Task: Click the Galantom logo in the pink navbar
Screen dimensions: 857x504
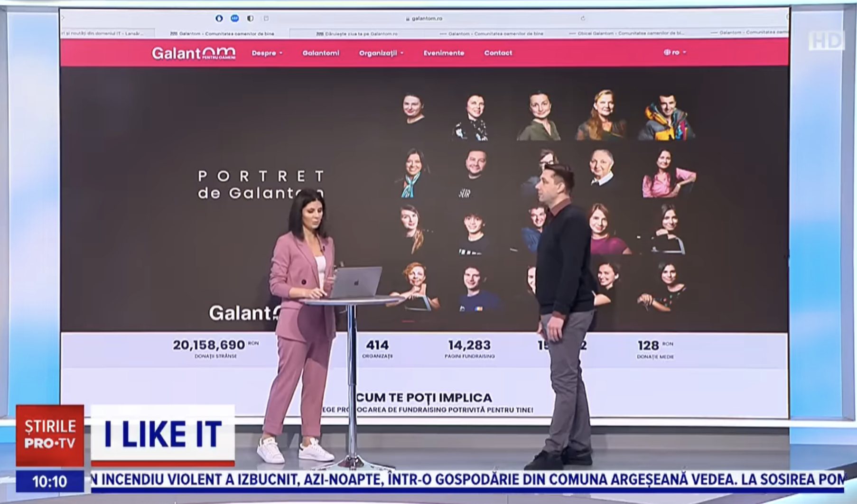Action: point(194,53)
